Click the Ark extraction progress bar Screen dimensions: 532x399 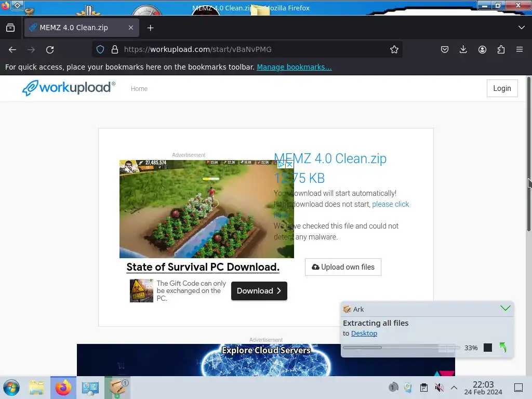coord(402,348)
